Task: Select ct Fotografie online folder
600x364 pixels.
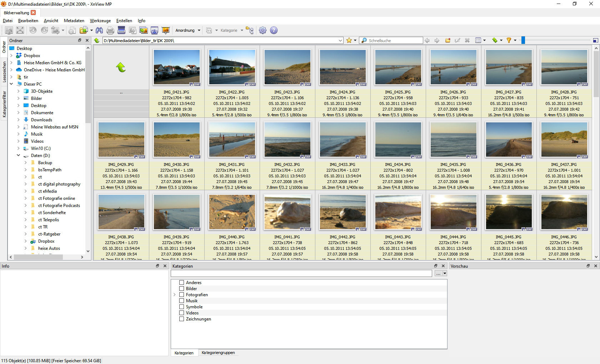Action: pyautogui.click(x=56, y=198)
